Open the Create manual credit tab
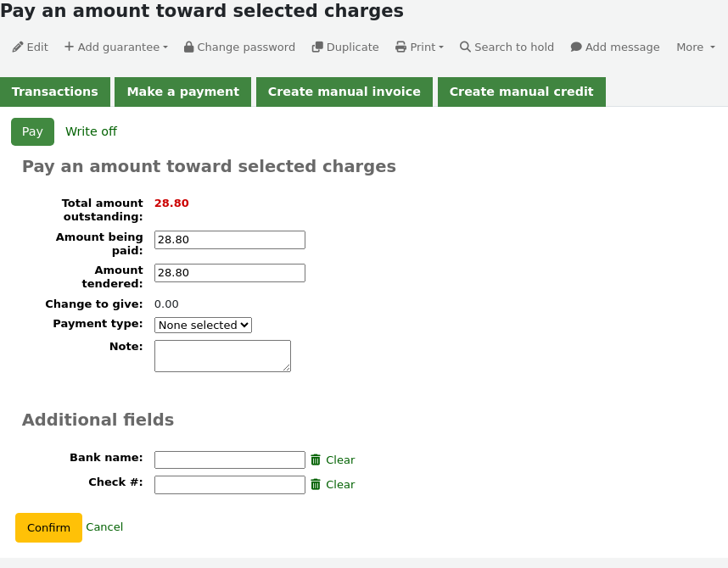This screenshot has height=568, width=728. point(521,92)
